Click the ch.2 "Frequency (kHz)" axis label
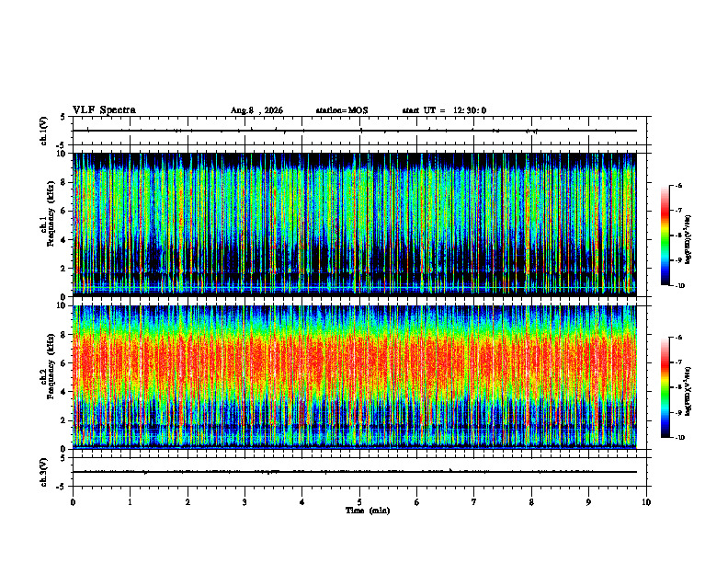 tap(51, 366)
